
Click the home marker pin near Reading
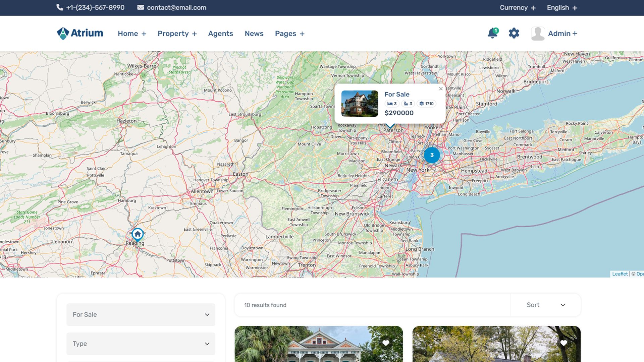(138, 234)
